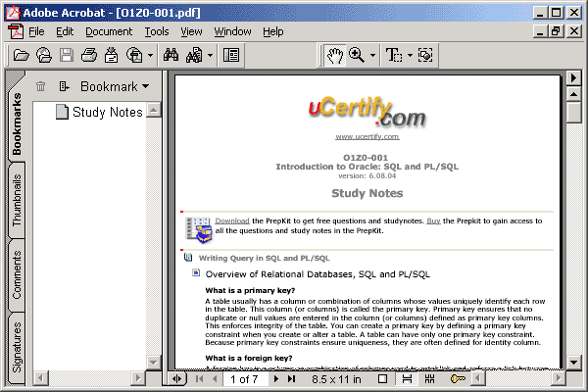Screen dimensions: 588x392
Task: Go to the first page
Action: pyautogui.click(x=200, y=379)
